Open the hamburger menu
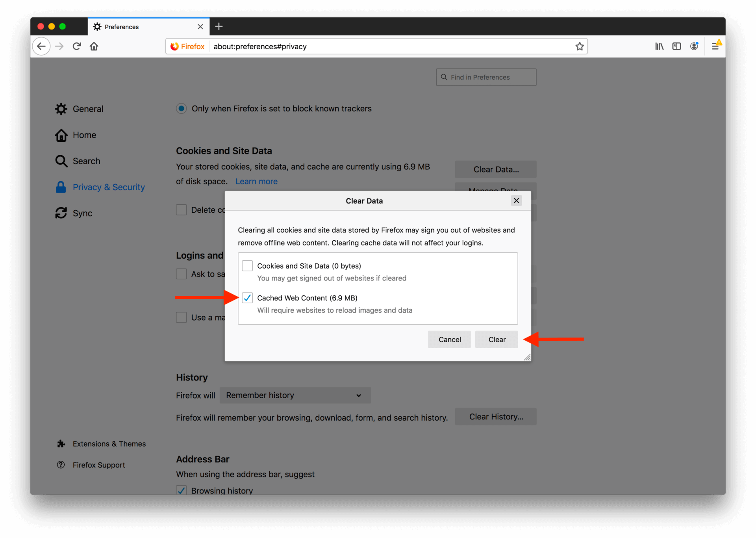Screen dimensions: 756x538 [715, 46]
